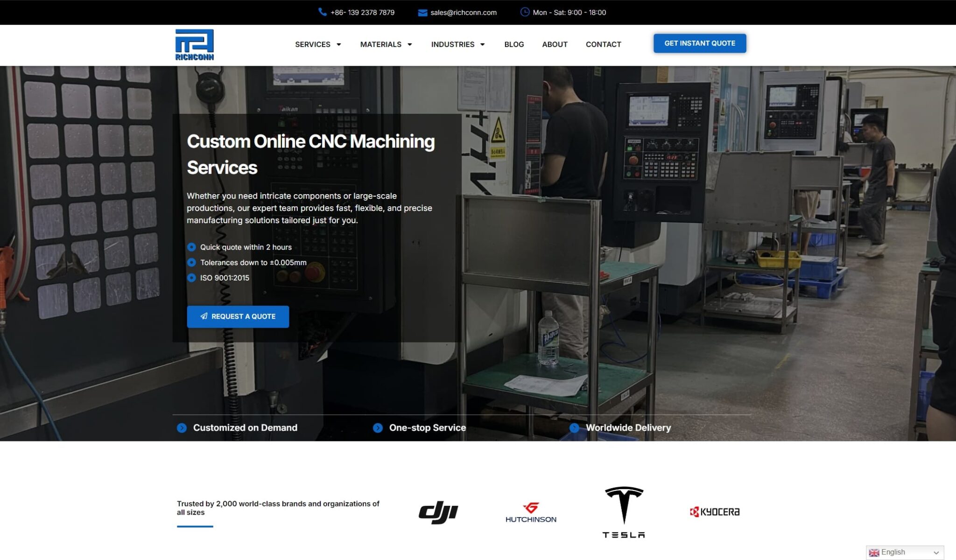Click the bullet icon beside Worldwide Delivery
Viewport: 956px width, 560px height.
pos(574,428)
